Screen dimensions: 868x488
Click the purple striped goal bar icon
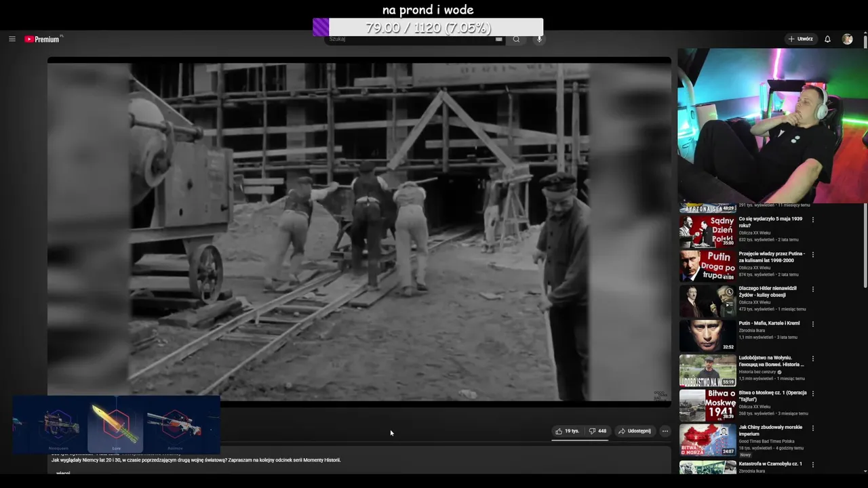[x=321, y=27]
